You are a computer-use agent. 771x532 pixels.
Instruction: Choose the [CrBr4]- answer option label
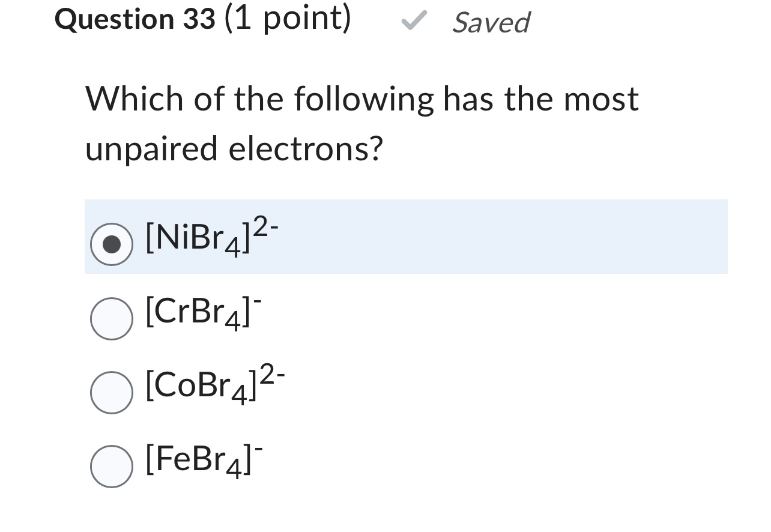click(203, 311)
